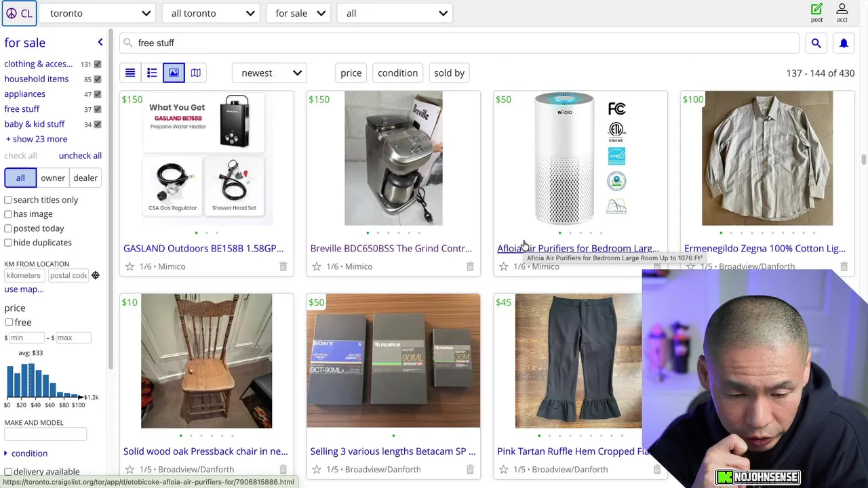
Task: Open the oak chair photo thumbnail
Action: (206, 361)
